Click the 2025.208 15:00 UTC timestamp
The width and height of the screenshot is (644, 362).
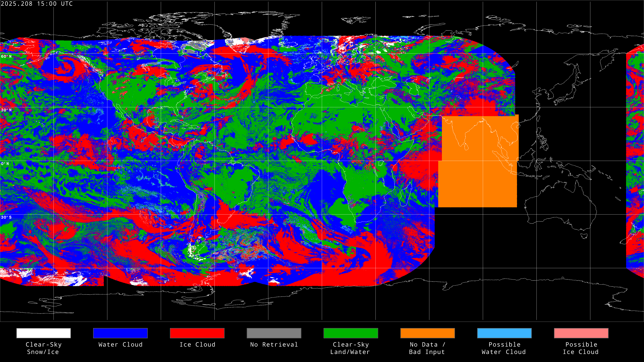[37, 4]
